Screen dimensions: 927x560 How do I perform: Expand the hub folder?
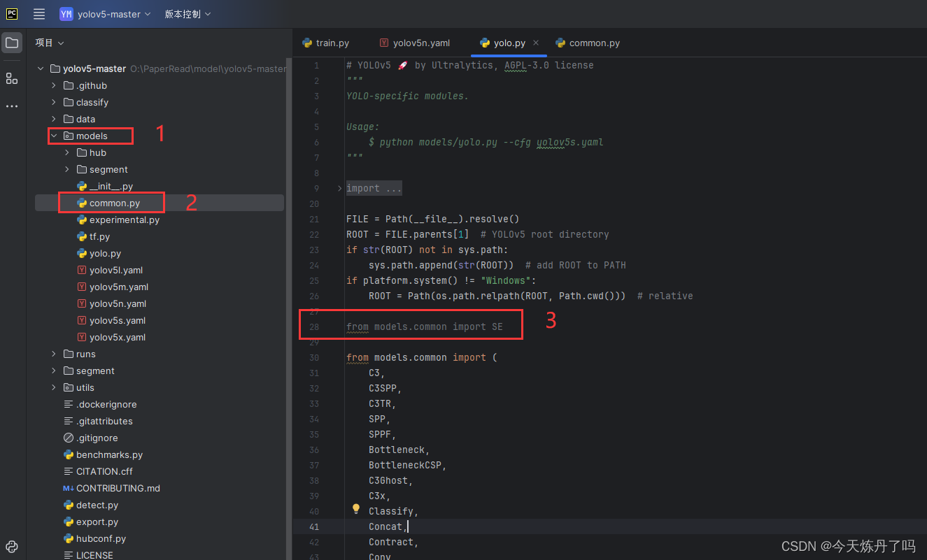point(67,152)
